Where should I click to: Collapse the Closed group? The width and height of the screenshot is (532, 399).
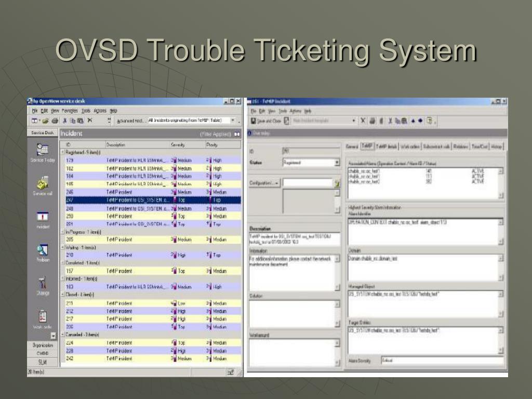tap(63, 295)
